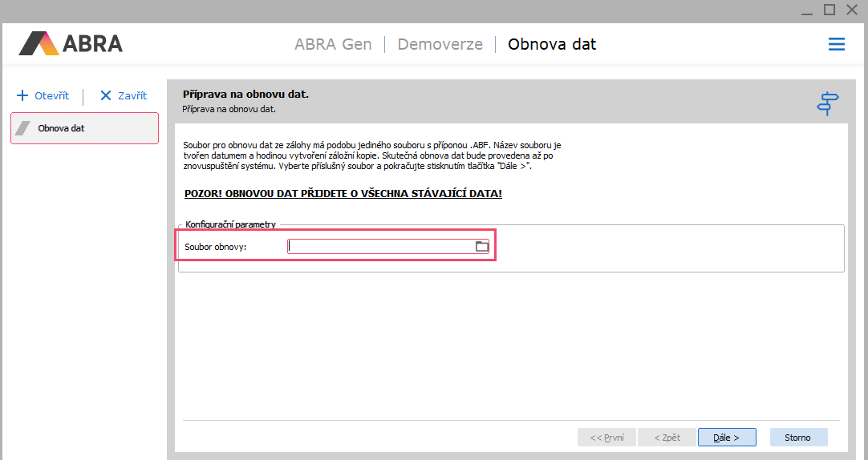Viewport: 868px width, 460px height.
Task: Maximize the application window
Action: pos(829,10)
